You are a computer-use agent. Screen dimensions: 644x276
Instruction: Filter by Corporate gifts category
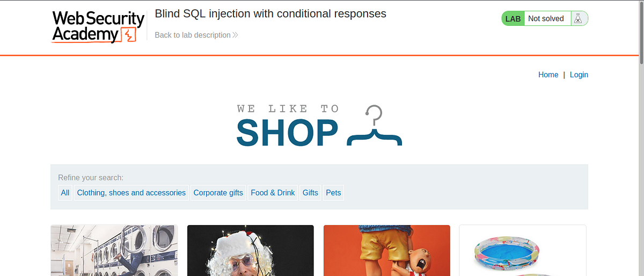pyautogui.click(x=218, y=193)
